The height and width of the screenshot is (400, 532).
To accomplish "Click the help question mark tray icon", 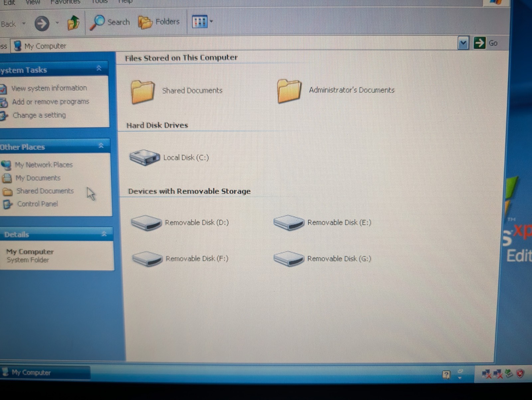I will click(x=446, y=375).
